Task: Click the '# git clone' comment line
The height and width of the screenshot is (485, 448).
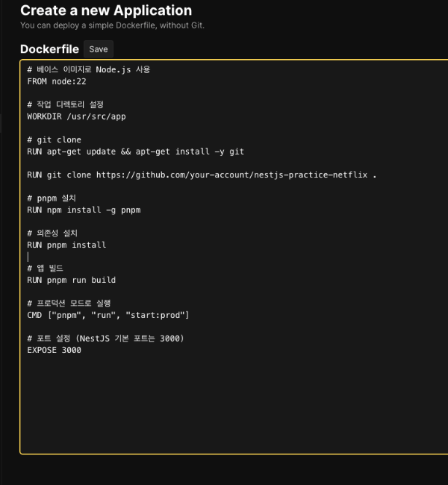Action: pos(55,140)
